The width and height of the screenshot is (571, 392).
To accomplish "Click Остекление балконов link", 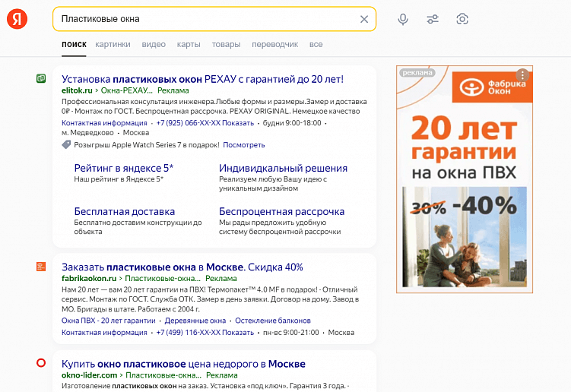I will pyautogui.click(x=273, y=321).
